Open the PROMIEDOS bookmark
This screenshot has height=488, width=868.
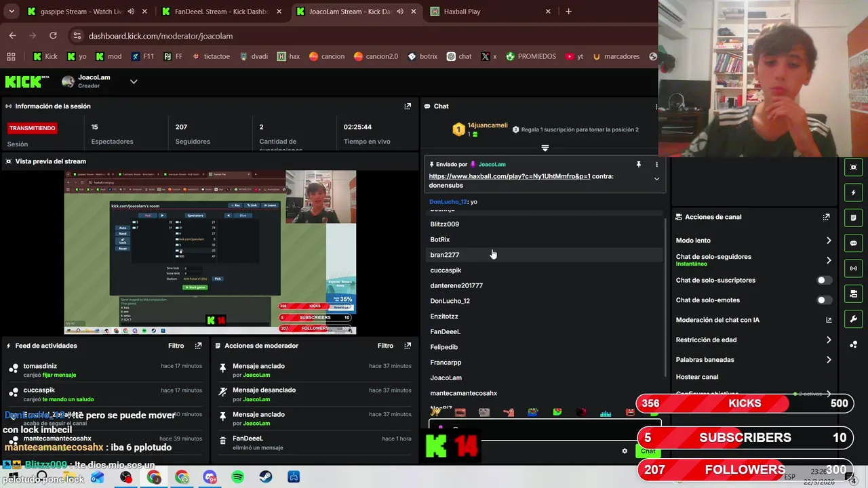click(530, 57)
